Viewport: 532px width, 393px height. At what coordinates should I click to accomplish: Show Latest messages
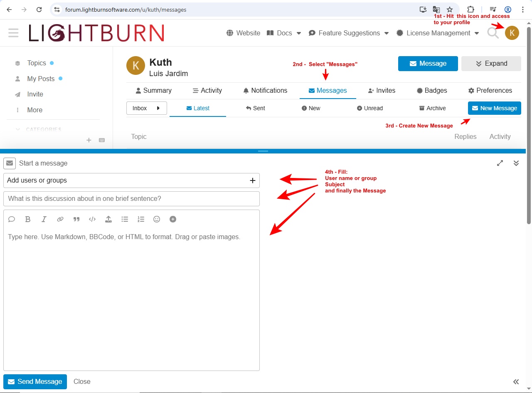(x=198, y=108)
